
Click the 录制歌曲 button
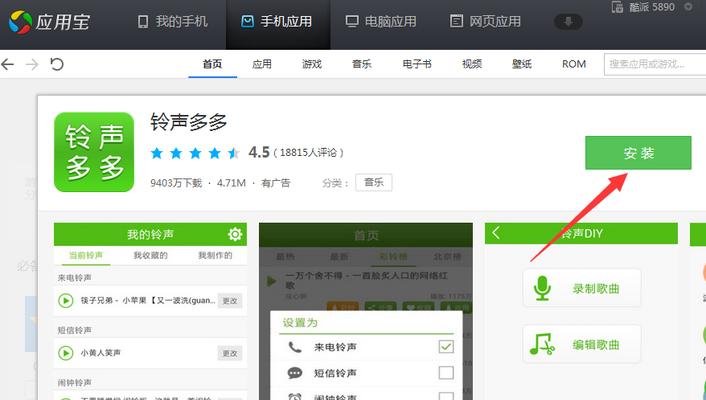582,288
